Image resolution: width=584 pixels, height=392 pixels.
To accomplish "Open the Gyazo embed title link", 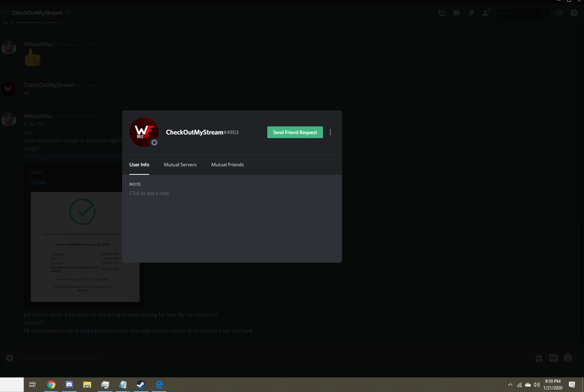I will click(x=38, y=182).
